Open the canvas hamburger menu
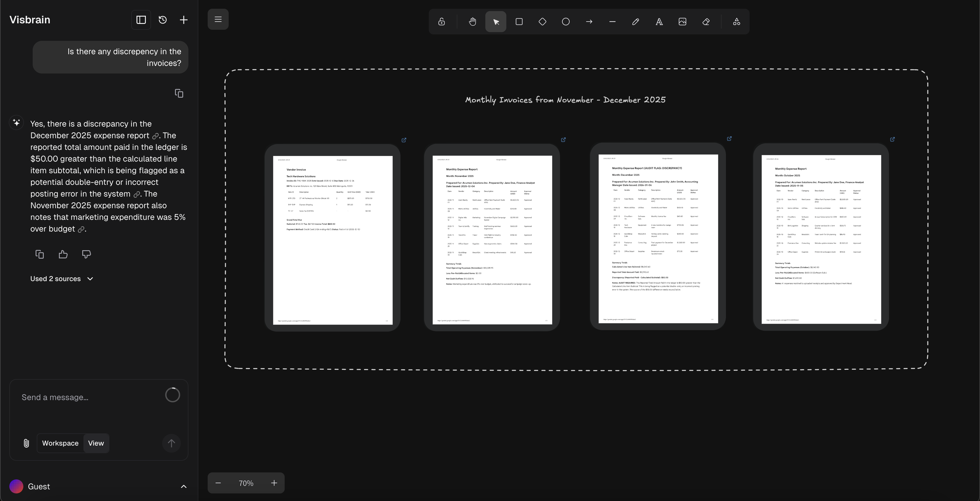The image size is (980, 501). (x=218, y=20)
